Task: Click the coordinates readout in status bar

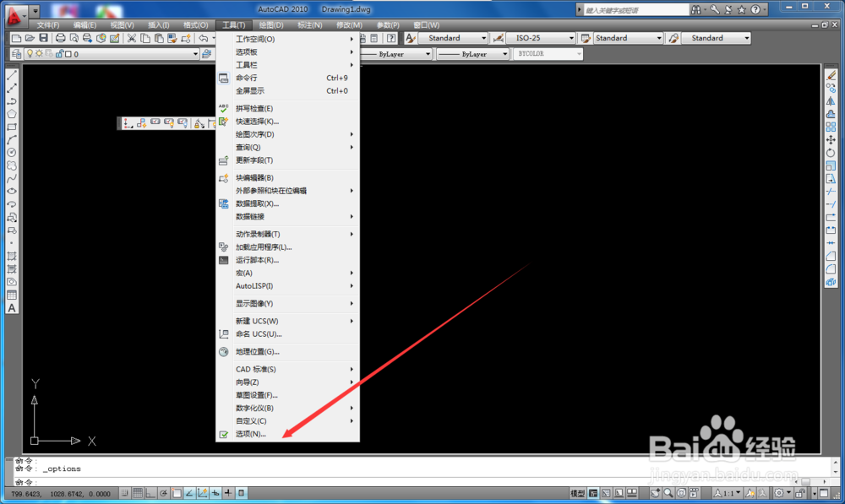Action: pyautogui.click(x=61, y=494)
